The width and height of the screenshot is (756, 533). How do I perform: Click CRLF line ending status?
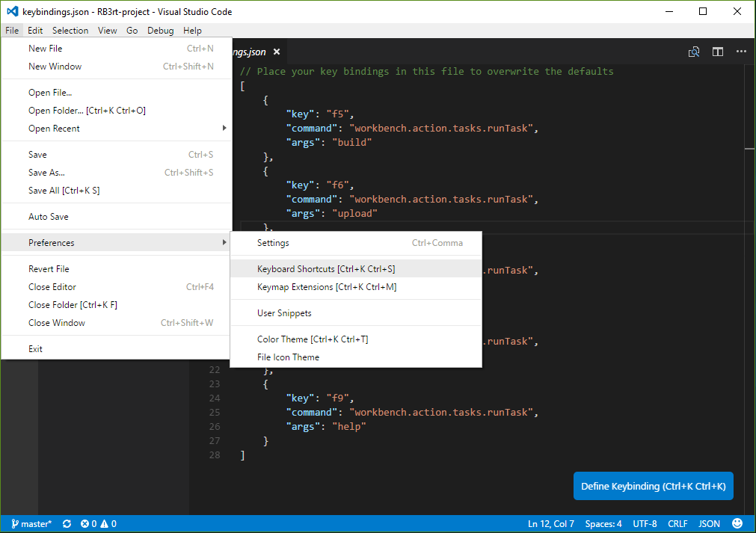[x=678, y=524]
